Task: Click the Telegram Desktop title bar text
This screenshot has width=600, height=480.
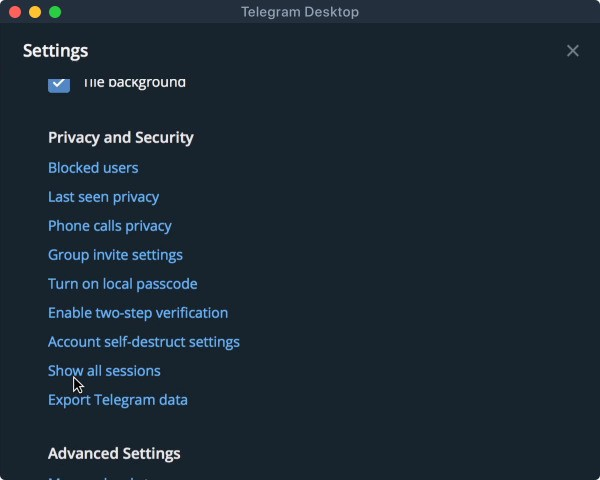Action: [x=300, y=12]
